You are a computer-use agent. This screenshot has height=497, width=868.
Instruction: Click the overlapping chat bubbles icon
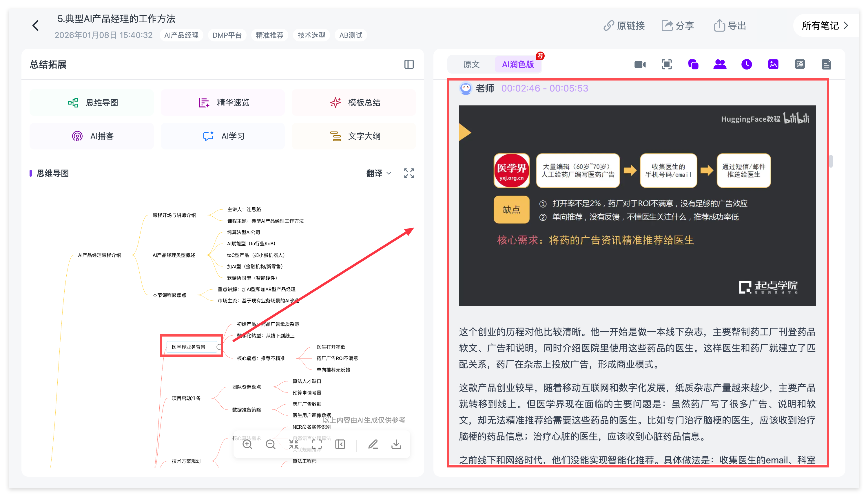pos(693,64)
